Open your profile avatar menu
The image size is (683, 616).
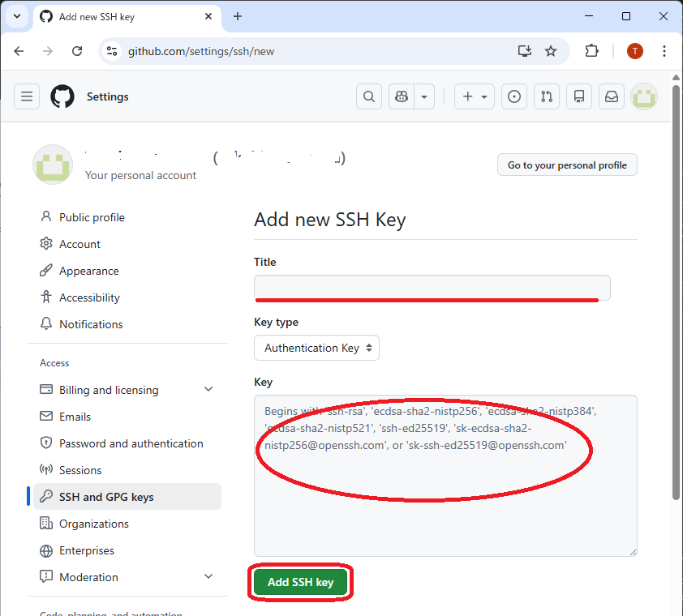(644, 96)
